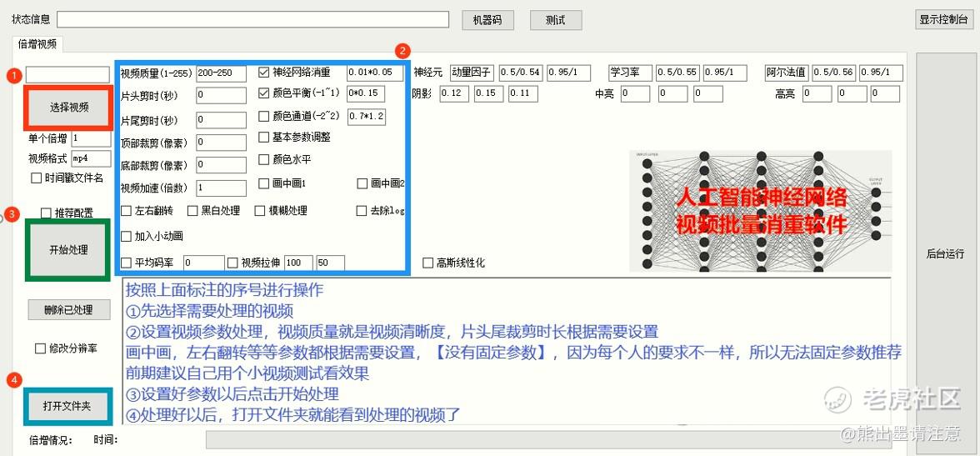Click the 动量因子 label box

[x=472, y=73]
